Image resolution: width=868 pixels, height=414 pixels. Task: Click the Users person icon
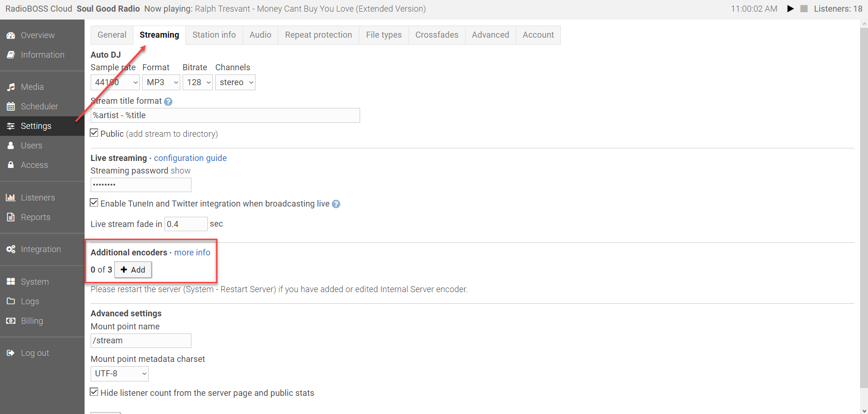click(11, 146)
